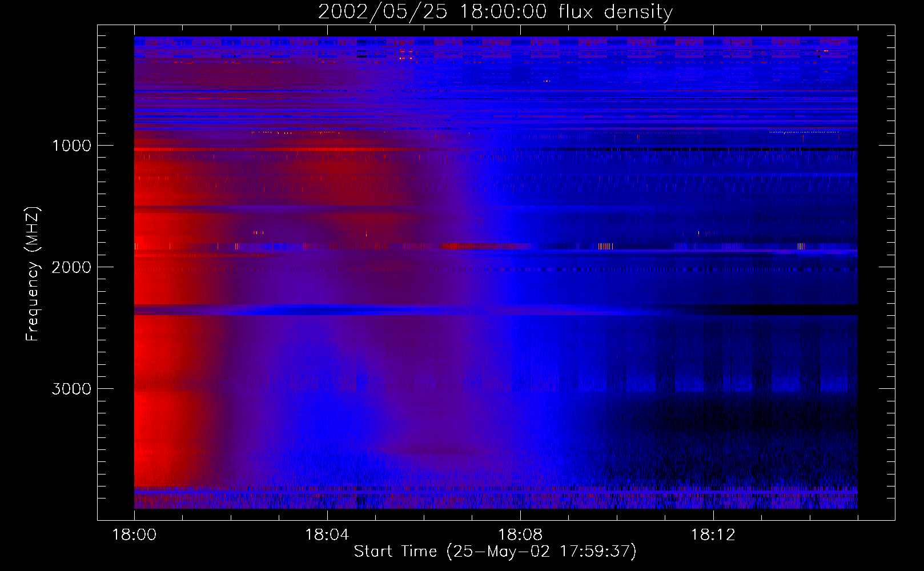924x571 pixels.
Task: Click the plot title '2002/05/25 18:00:00 flux density'
Action: coord(495,11)
